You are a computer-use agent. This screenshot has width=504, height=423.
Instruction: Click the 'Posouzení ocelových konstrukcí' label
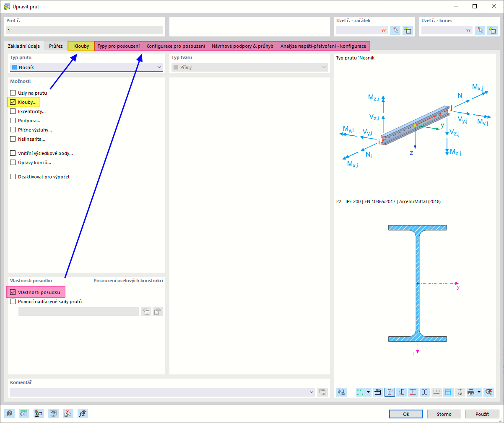point(128,281)
